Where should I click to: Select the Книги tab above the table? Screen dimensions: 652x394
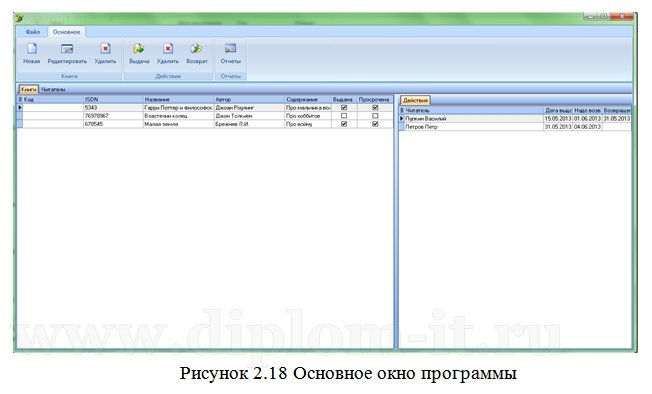point(29,89)
